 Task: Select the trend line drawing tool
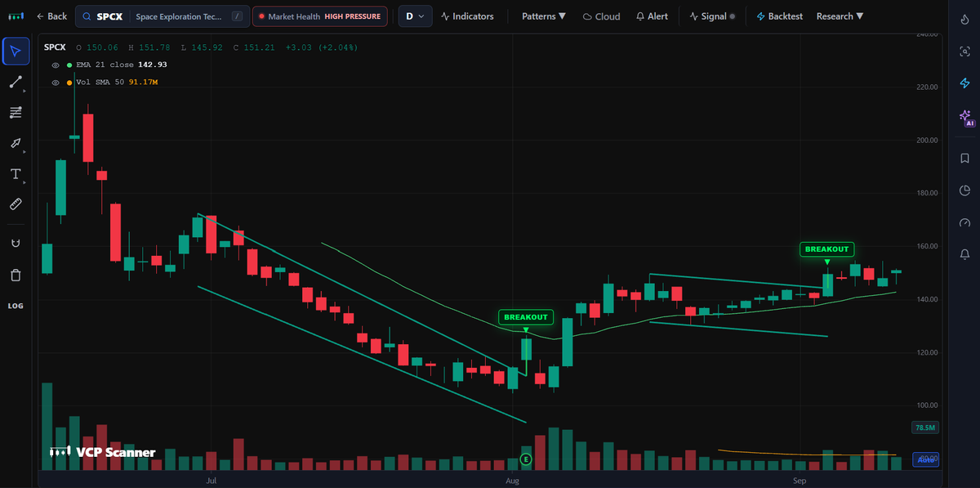(x=16, y=82)
